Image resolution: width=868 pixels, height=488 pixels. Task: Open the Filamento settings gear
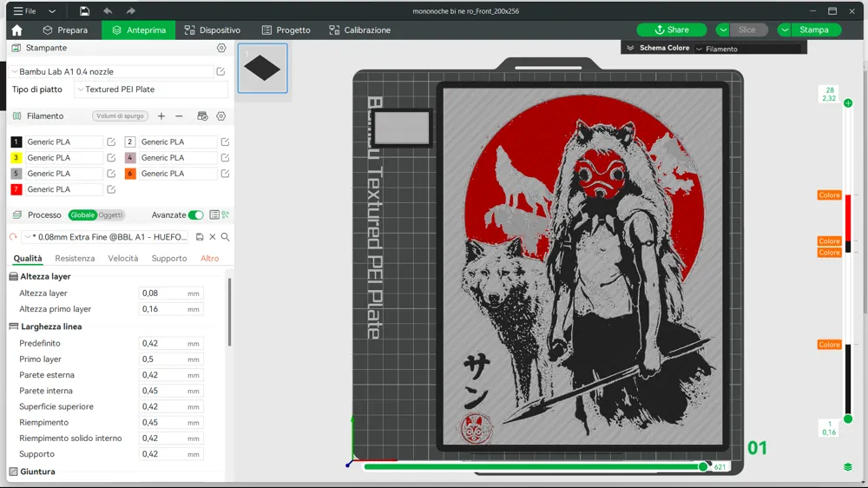click(220, 116)
